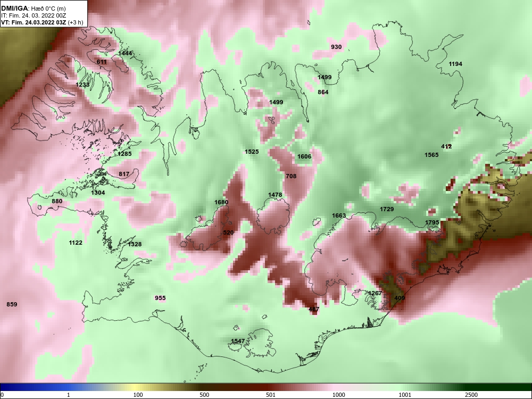
Task: Click the 1606 height value
Action: tap(304, 156)
